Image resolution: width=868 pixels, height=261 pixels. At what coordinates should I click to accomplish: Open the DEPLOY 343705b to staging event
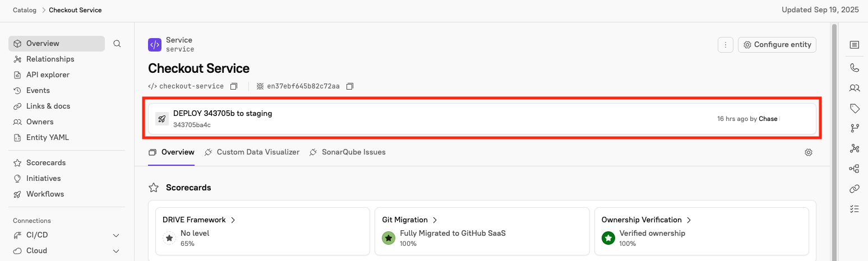pos(223,113)
